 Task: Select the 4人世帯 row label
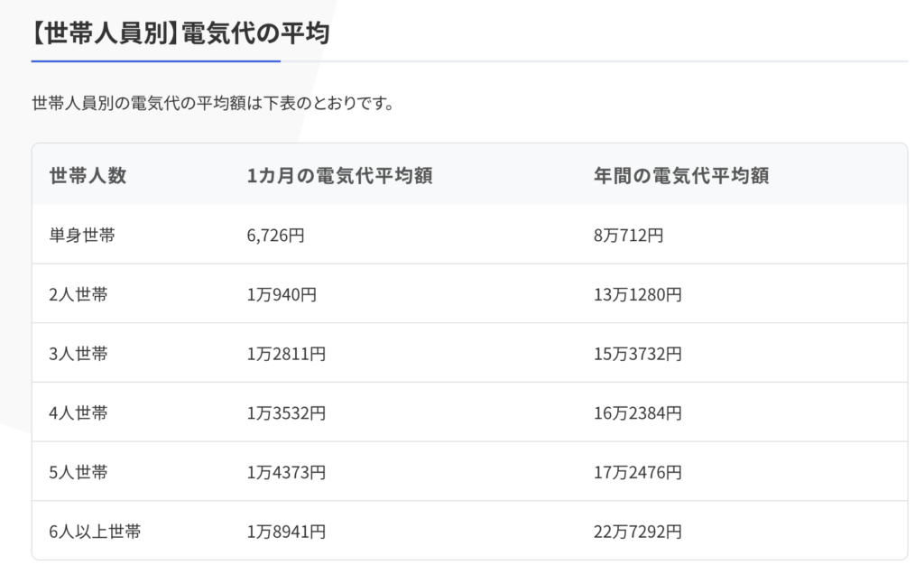coord(79,413)
